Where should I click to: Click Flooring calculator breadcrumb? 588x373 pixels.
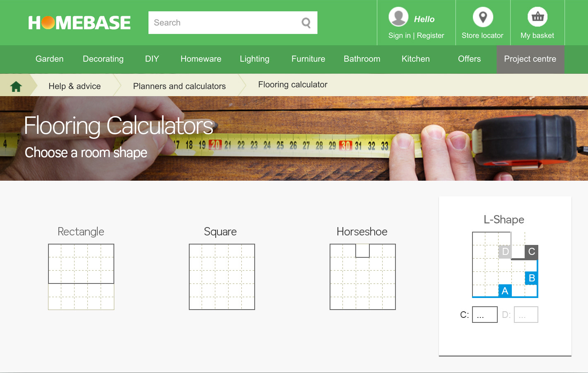(x=293, y=85)
